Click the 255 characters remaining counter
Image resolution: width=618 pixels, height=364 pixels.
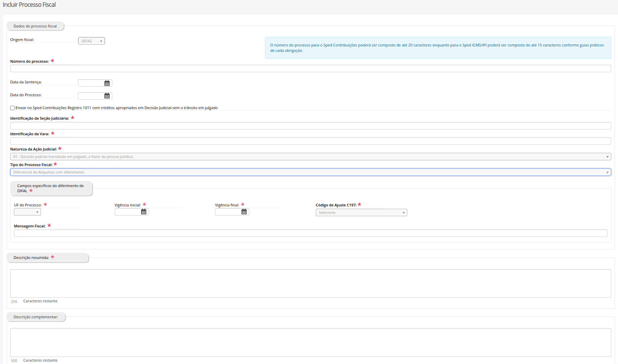coord(14,302)
